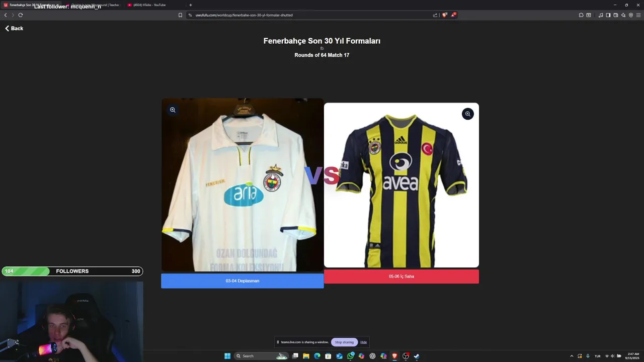
Task: Share this page from address bar
Action: [435, 15]
